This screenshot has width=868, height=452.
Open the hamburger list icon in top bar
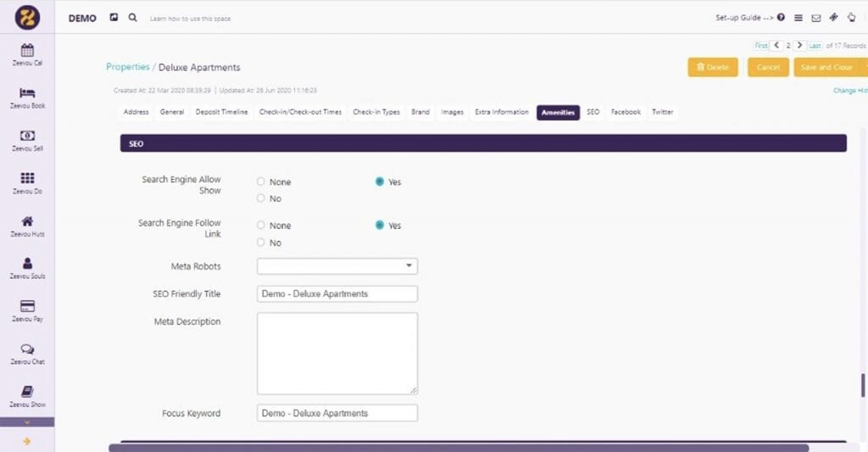coord(798,18)
